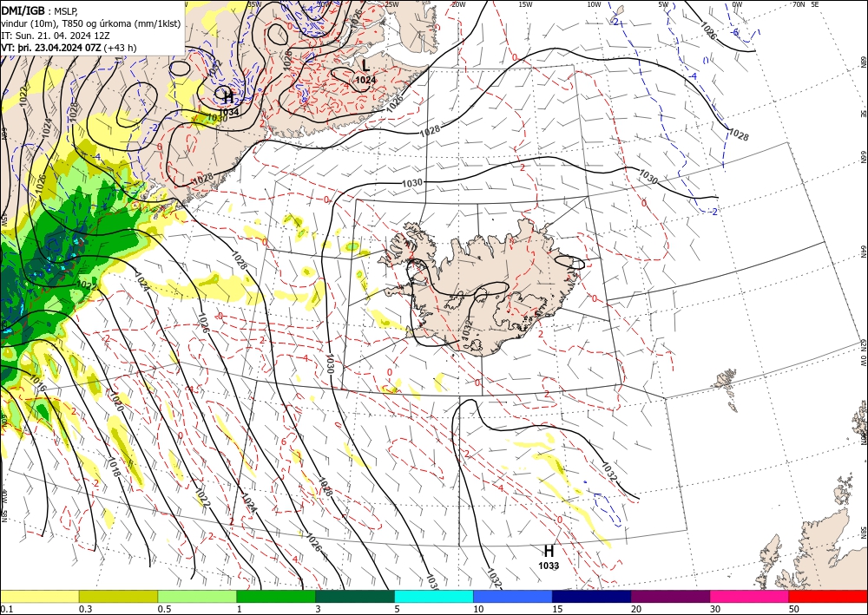Image resolution: width=868 pixels, height=615 pixels.
Task: Pick the cyan 5–10 legend swatch
Action: click(x=434, y=596)
